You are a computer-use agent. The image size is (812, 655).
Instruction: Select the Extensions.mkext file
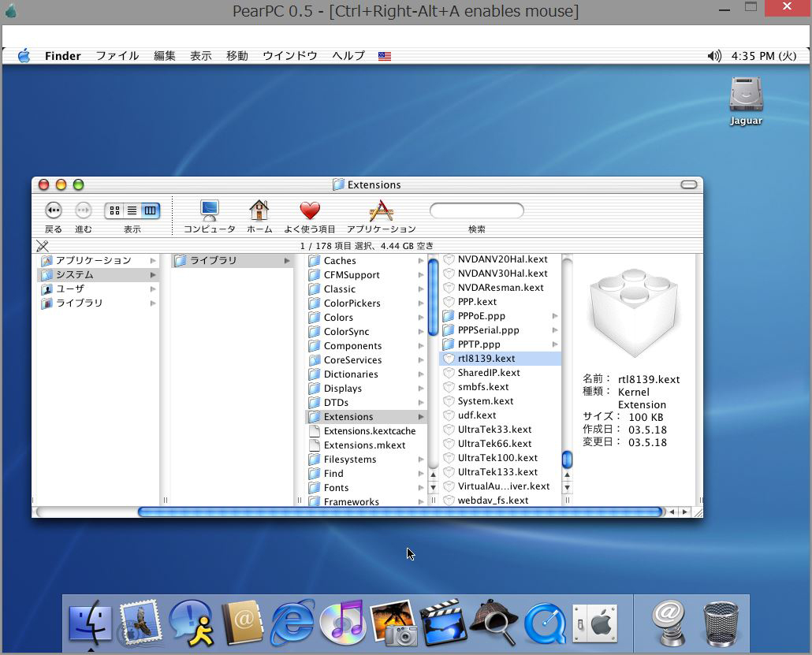click(366, 445)
